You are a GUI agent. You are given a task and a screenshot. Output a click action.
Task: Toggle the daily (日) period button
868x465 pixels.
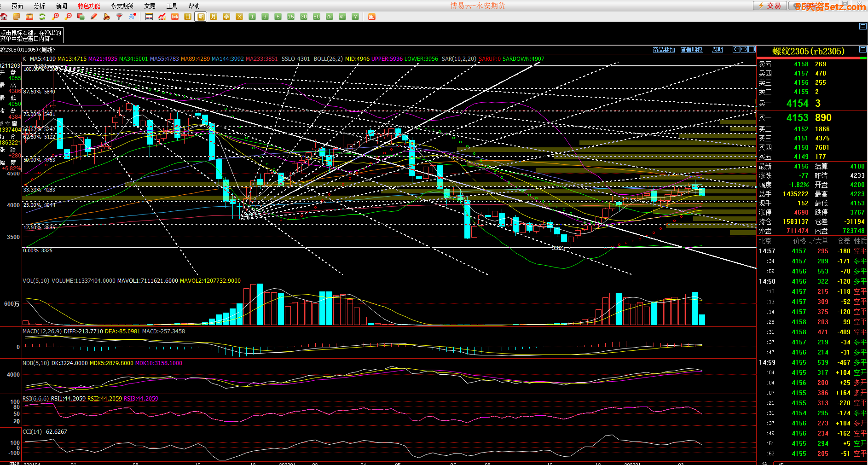188,17
